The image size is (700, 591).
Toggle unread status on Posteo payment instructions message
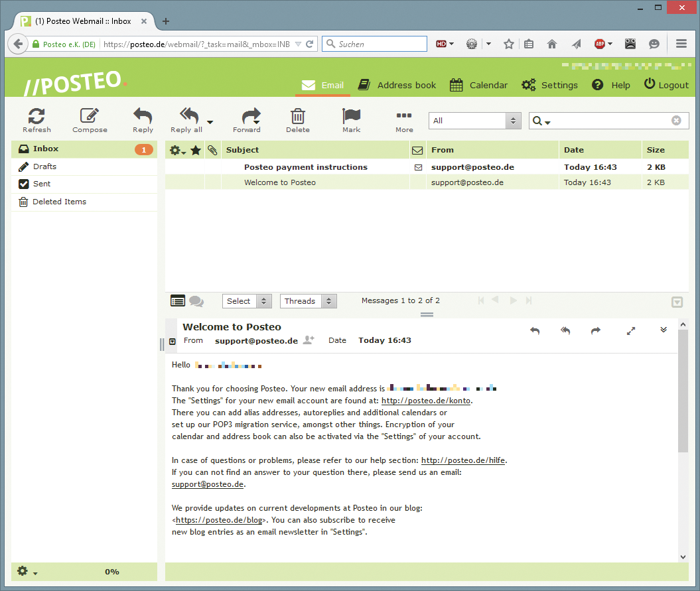[417, 167]
